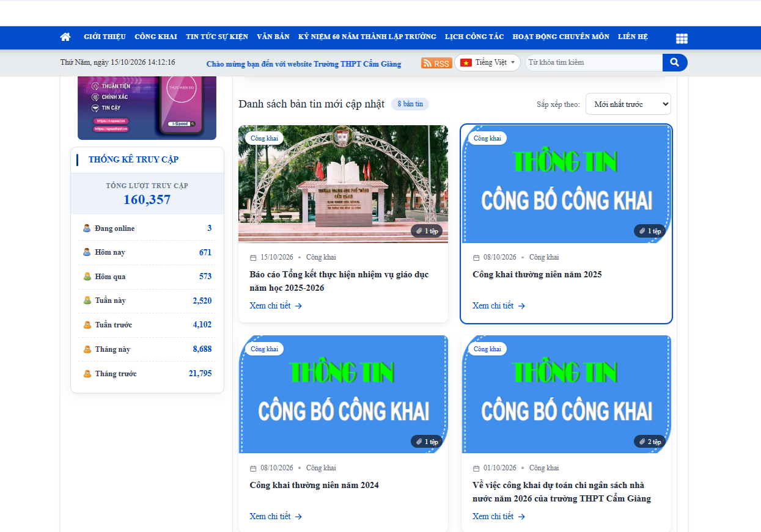Click the school gate photo thumbnail
This screenshot has height=532, width=761.
[343, 184]
